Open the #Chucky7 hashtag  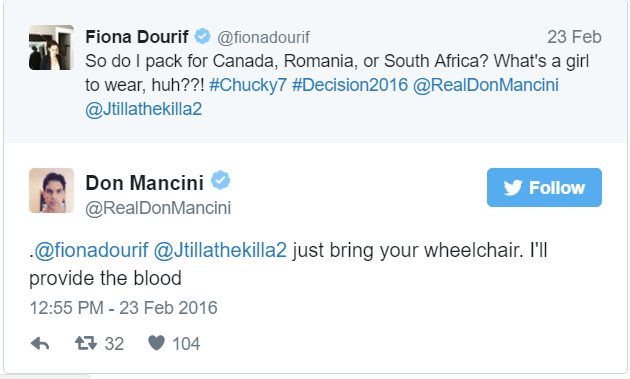pyautogui.click(x=248, y=85)
